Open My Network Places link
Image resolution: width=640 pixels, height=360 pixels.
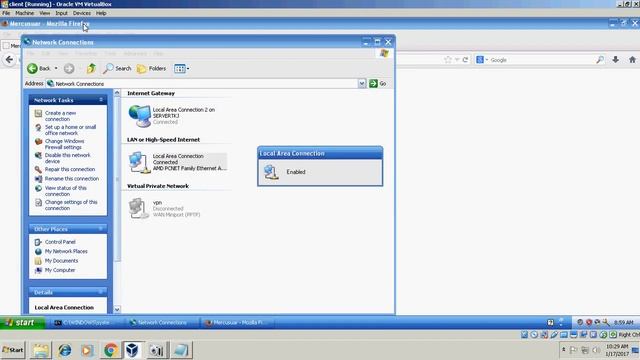[66, 251]
